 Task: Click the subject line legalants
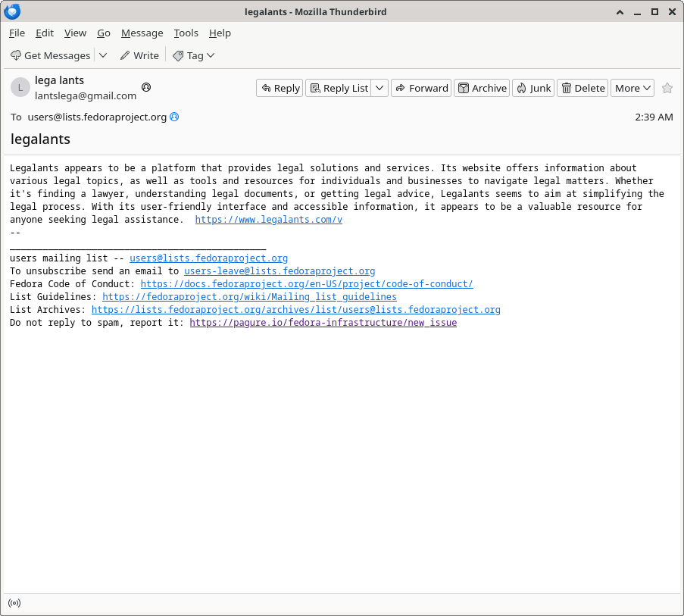pyautogui.click(x=40, y=139)
